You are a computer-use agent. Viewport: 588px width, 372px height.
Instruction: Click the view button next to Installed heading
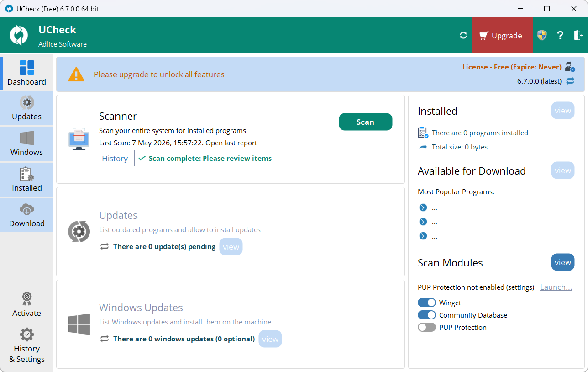coord(563,111)
